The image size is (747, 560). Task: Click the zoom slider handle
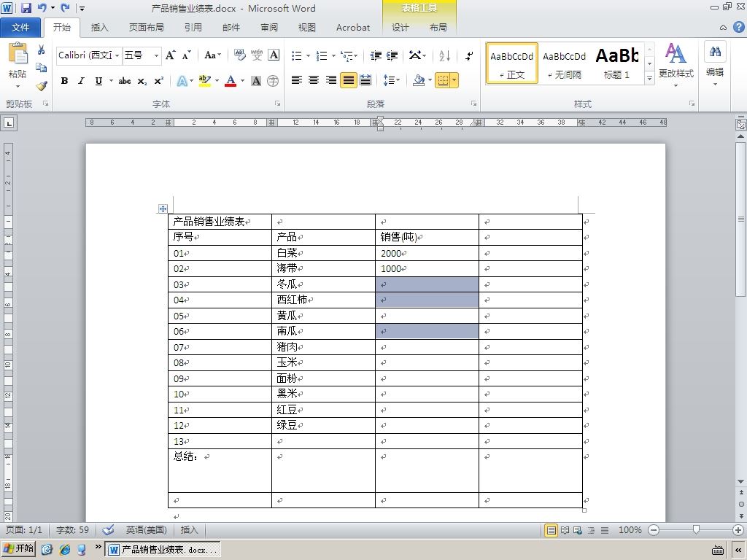[696, 529]
